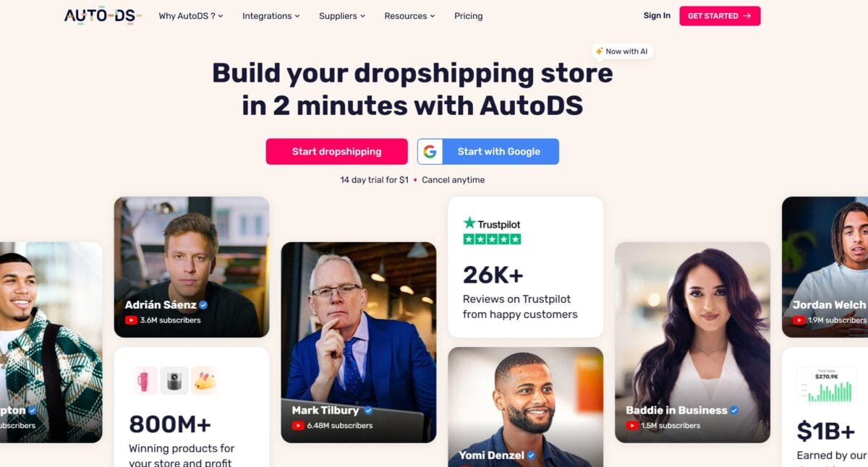Click the YouTube icon beside 6.48M subscribers
868x467 pixels.
[x=298, y=426]
